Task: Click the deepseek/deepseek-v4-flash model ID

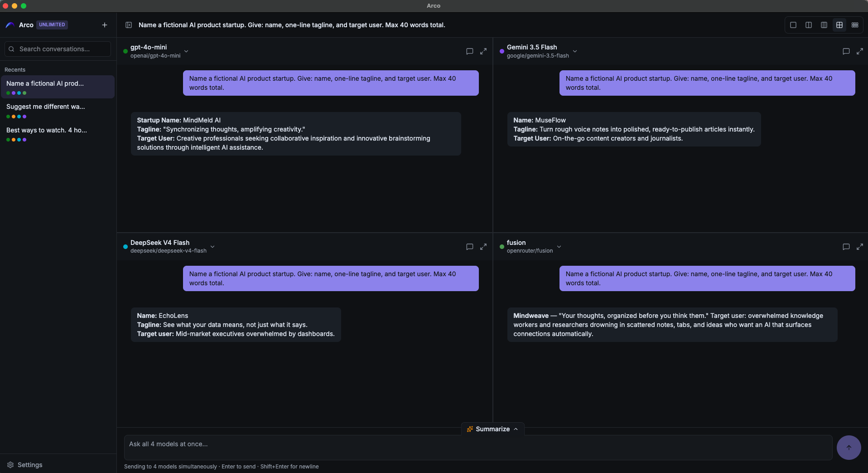Action: (x=169, y=251)
